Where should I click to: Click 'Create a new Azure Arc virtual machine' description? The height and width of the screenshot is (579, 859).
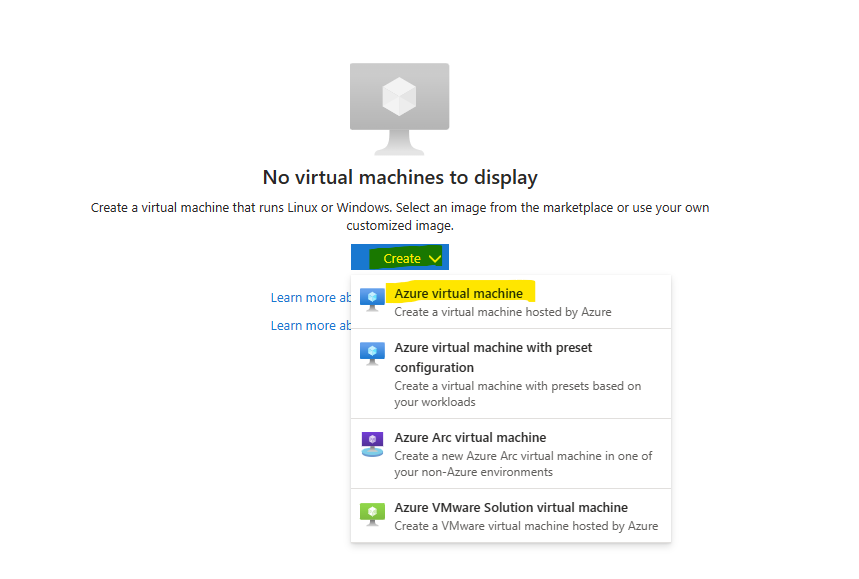point(523,464)
